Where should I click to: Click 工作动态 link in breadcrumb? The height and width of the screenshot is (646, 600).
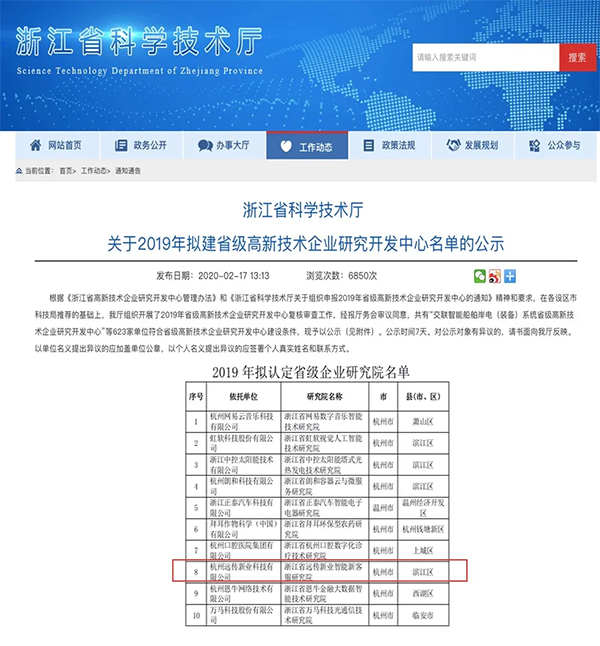coord(96,171)
